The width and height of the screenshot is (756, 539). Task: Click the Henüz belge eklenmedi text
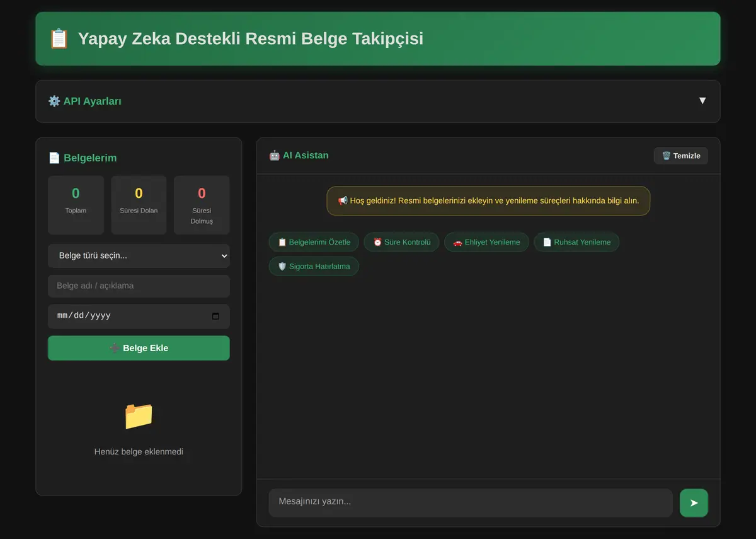[x=139, y=451]
